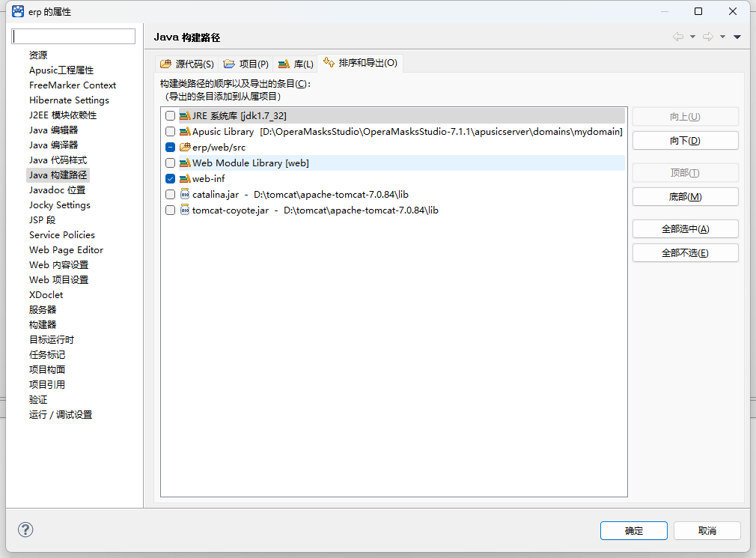Click the JRE system library icon
The width and height of the screenshot is (756, 558).
[x=185, y=116]
